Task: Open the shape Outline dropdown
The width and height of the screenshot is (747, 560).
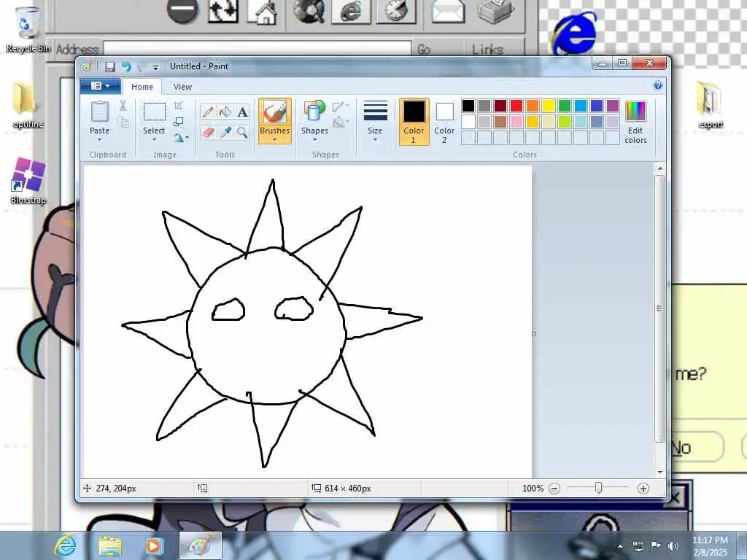Action: coord(340,106)
